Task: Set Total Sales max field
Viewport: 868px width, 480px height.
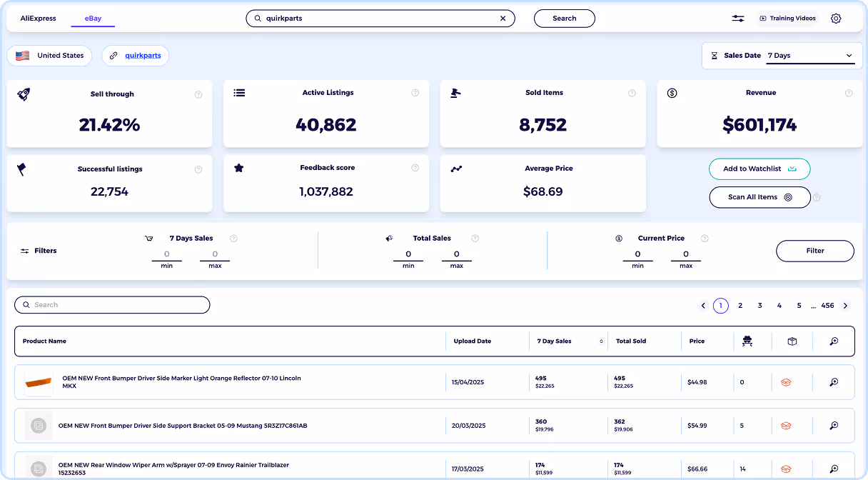Action: pyautogui.click(x=457, y=254)
